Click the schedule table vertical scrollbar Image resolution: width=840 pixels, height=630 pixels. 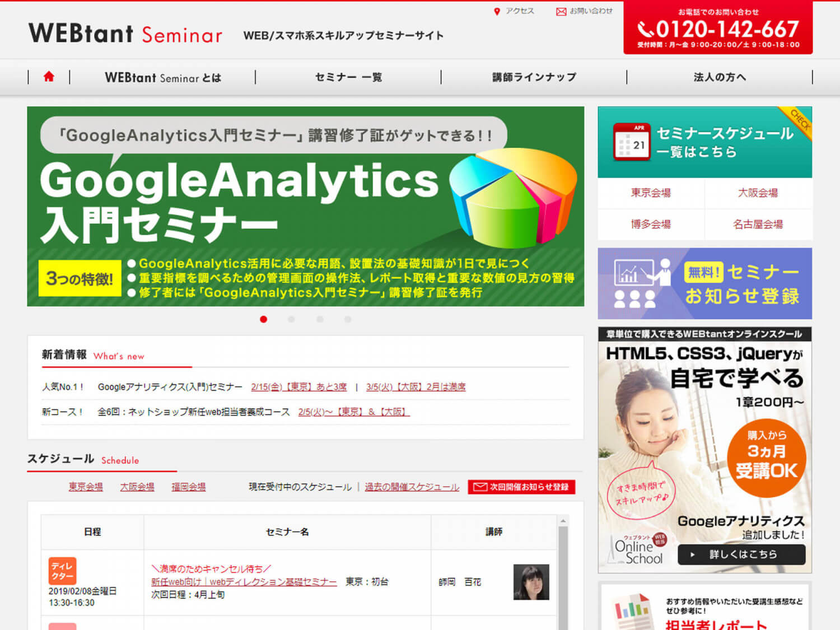[x=563, y=577]
